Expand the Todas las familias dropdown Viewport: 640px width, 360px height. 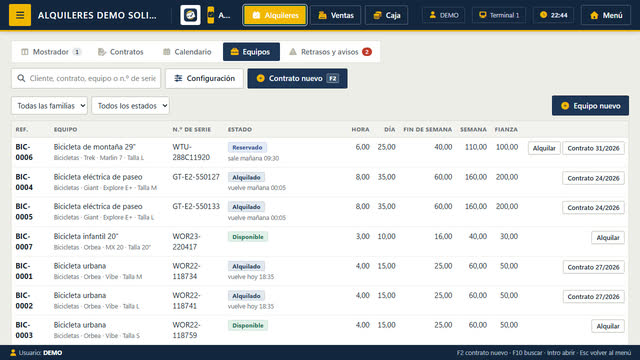pyautogui.click(x=49, y=106)
